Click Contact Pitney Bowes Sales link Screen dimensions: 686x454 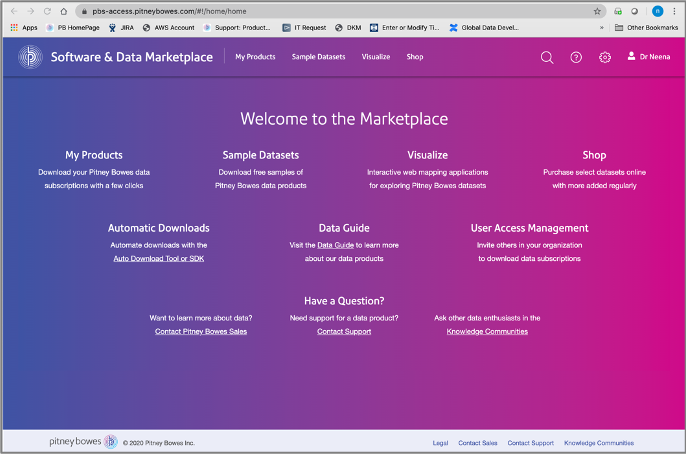tap(201, 332)
